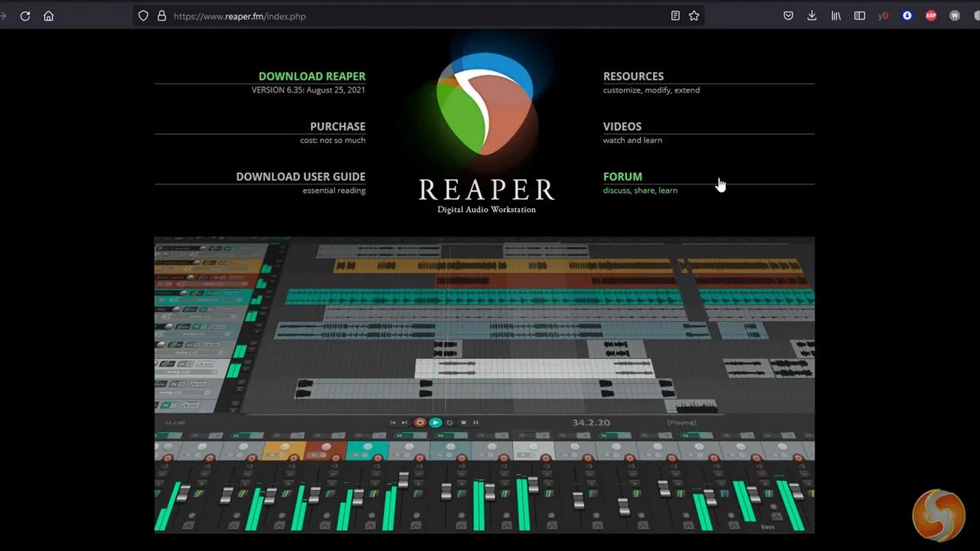Open the DOWNLOAD REAPER link
Screen dimensions: 980x551
[312, 77]
